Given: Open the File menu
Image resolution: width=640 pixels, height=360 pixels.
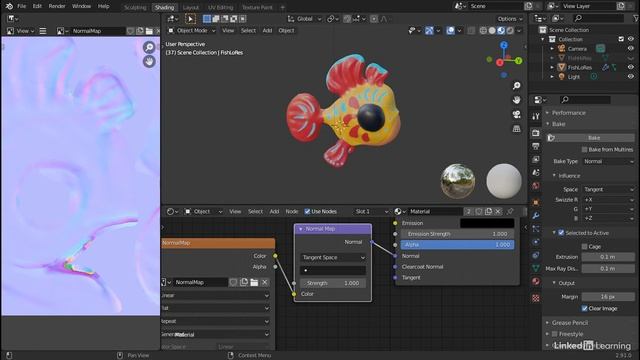Looking at the screenshot, I should point(22,6).
